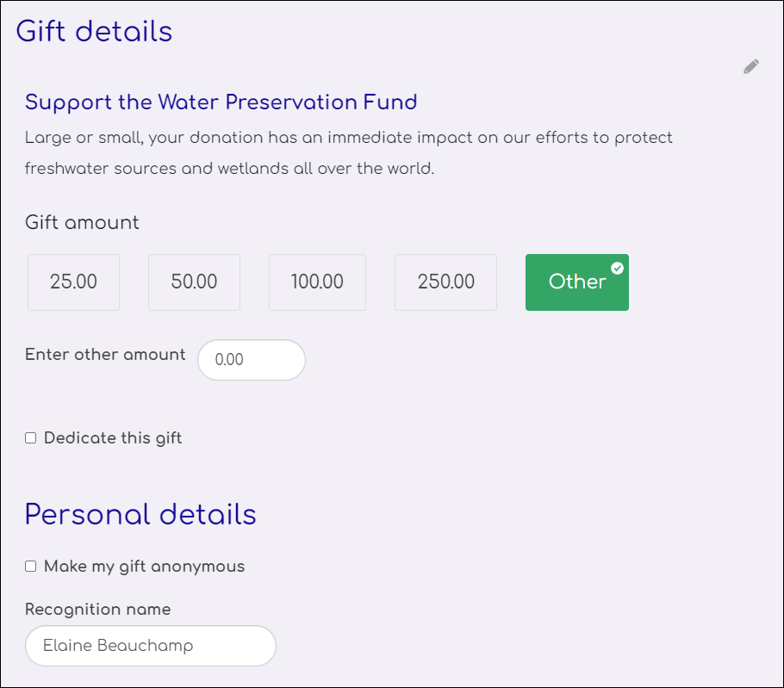Enable the Dedicate this gift checkbox
784x688 pixels.
click(x=31, y=438)
